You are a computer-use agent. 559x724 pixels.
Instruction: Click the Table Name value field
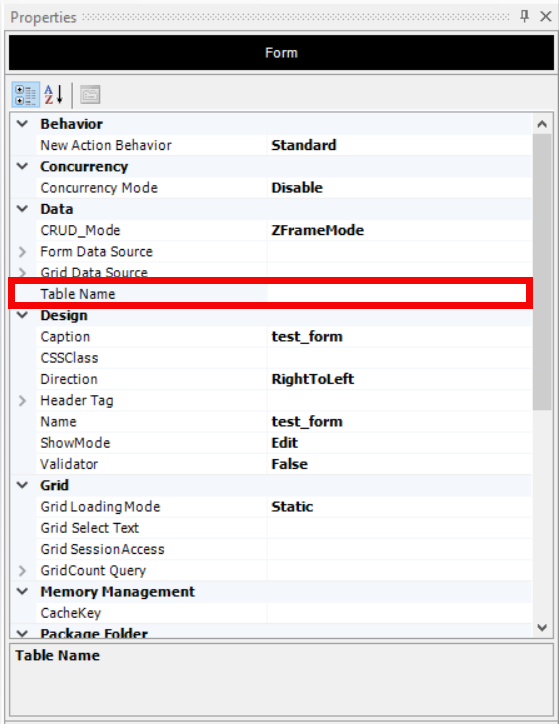click(x=397, y=294)
